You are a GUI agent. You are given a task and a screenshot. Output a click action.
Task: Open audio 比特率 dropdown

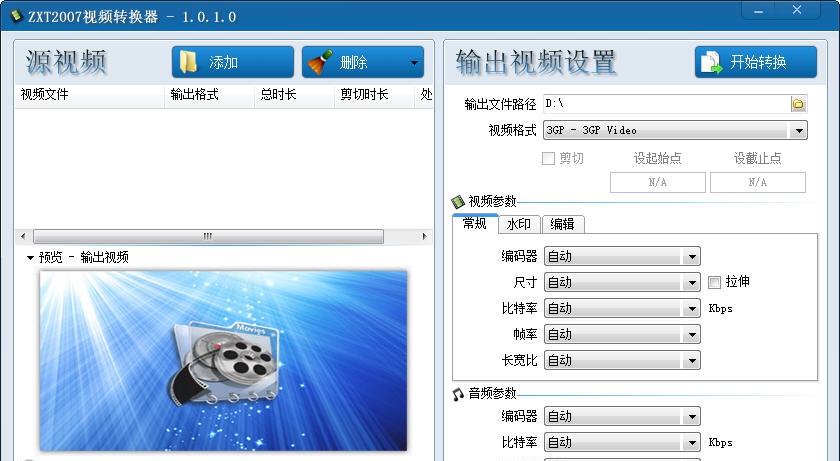pos(622,442)
